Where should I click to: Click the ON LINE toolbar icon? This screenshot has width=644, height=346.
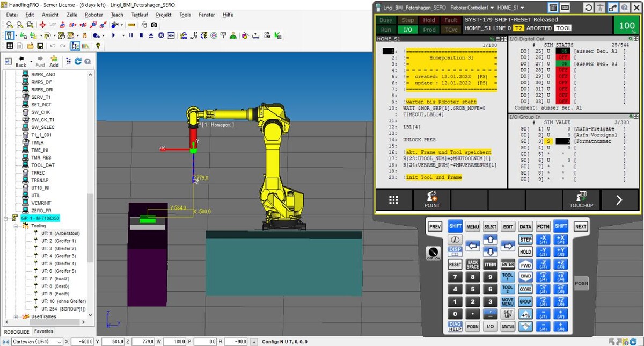[267, 35]
